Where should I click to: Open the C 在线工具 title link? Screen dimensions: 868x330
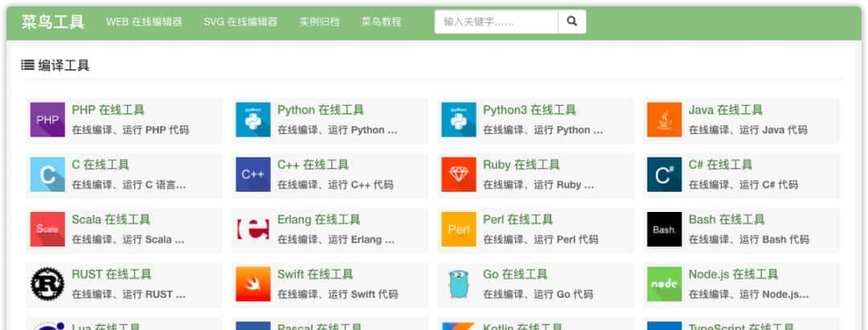[100, 165]
